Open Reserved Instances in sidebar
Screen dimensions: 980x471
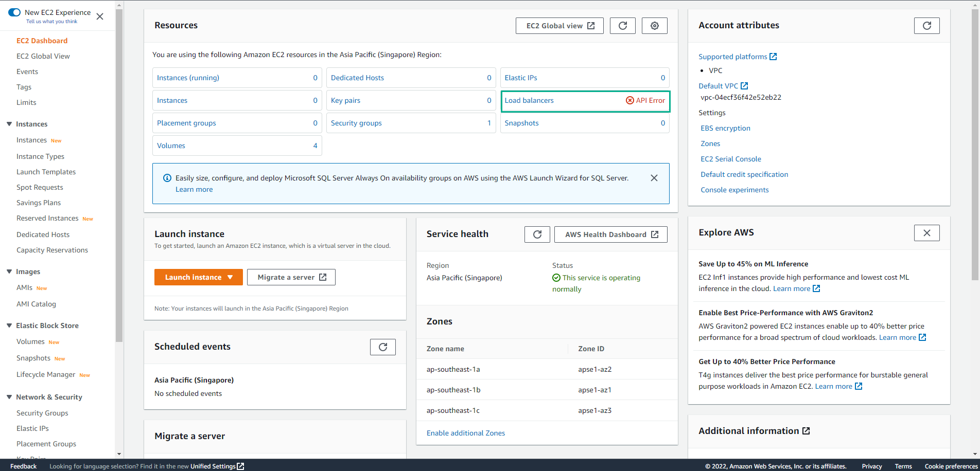pos(47,218)
